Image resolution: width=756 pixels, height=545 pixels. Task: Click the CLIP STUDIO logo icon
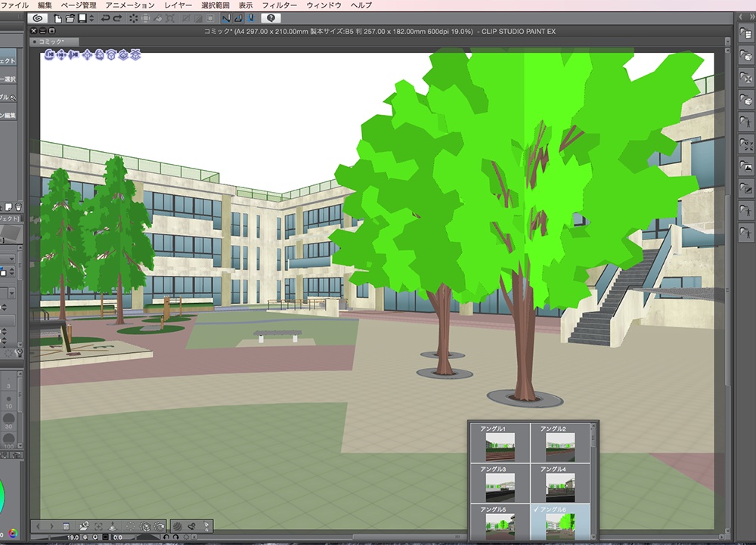pyautogui.click(x=39, y=18)
